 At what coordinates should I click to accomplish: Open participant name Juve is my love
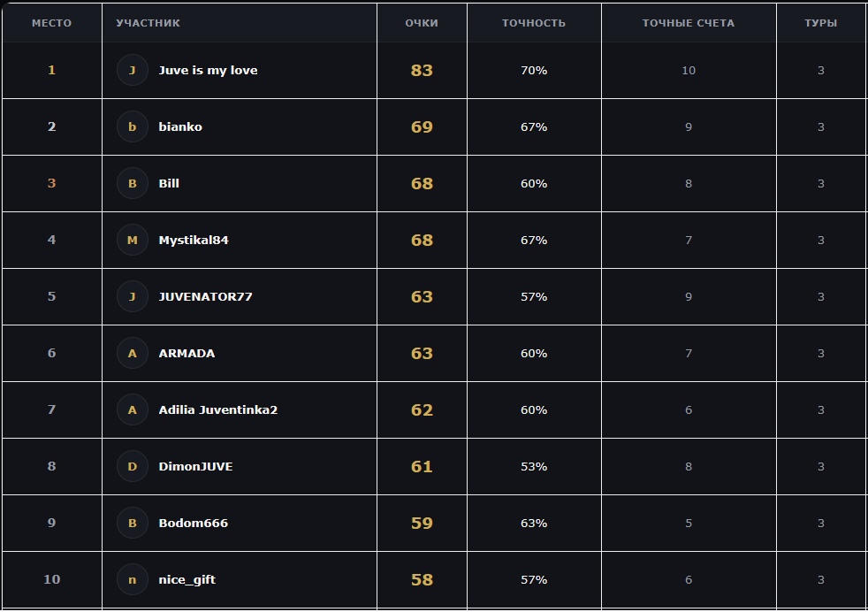[208, 71]
